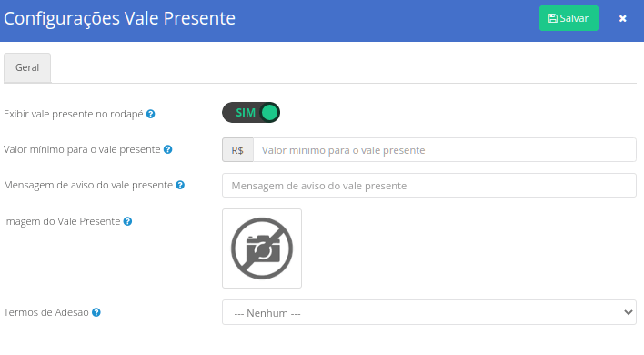Click the no-photo camera placeholder image
Image resolution: width=644 pixels, height=355 pixels.
(x=262, y=248)
